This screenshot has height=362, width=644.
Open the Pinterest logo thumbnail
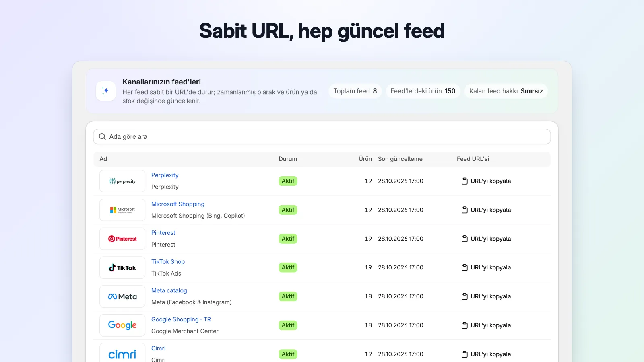(x=122, y=239)
